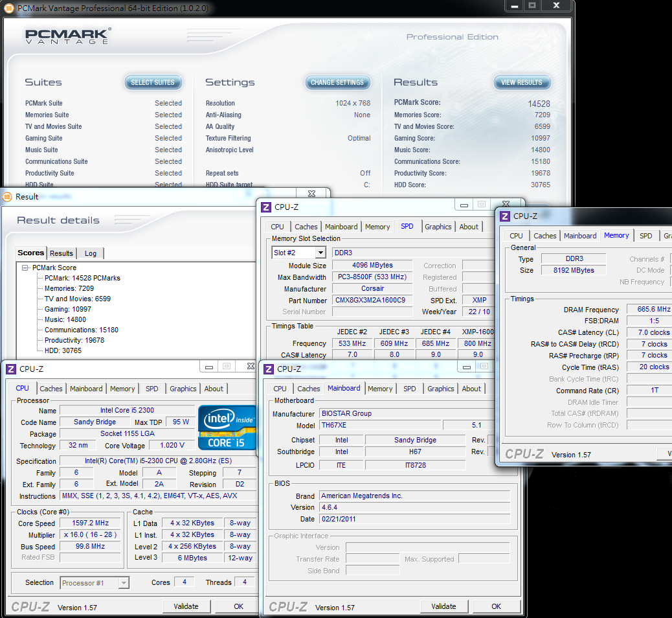Click the orange Result window icon
This screenshot has height=618, width=672.
coord(7,197)
